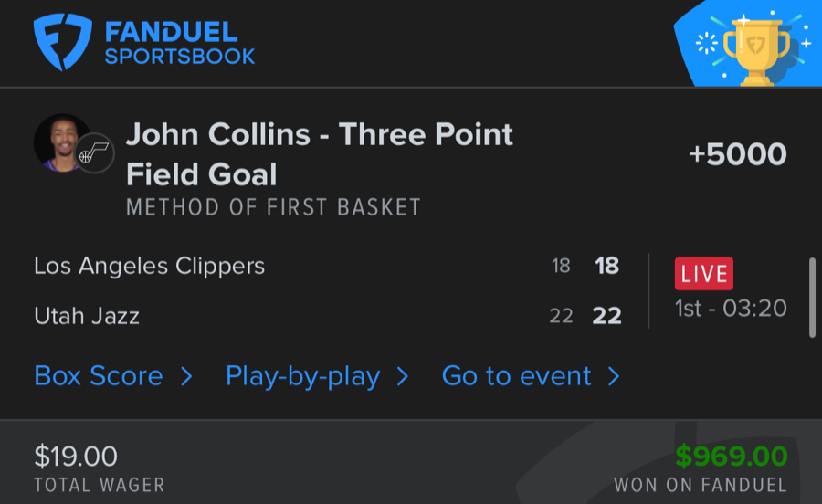Tap the gold trophy icon
This screenshot has width=822, height=504.
[x=754, y=48]
